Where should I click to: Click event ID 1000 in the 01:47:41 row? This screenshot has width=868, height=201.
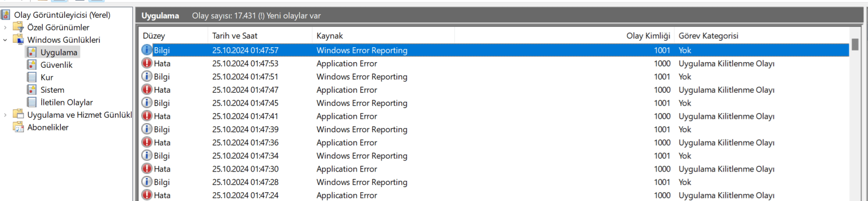(662, 116)
